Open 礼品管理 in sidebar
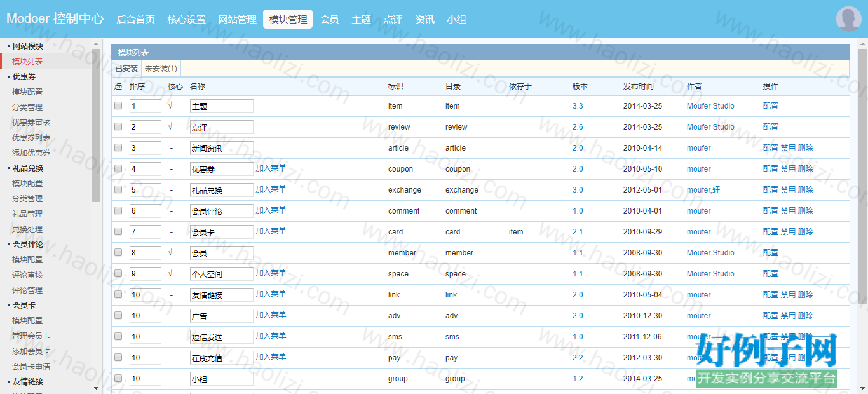 27,214
